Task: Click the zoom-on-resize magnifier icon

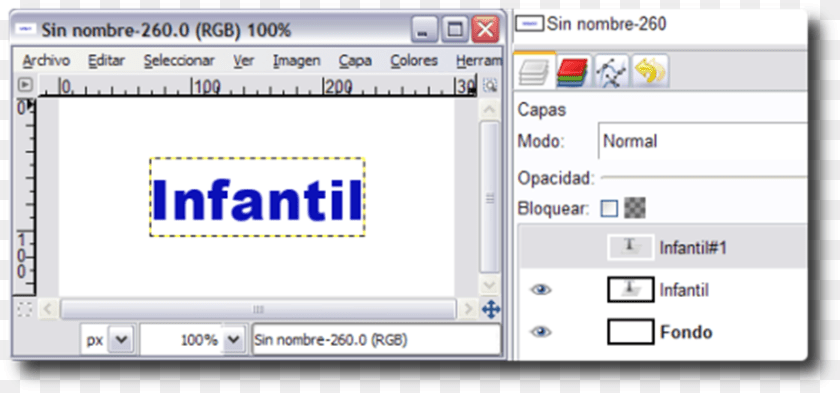Action: (x=490, y=85)
